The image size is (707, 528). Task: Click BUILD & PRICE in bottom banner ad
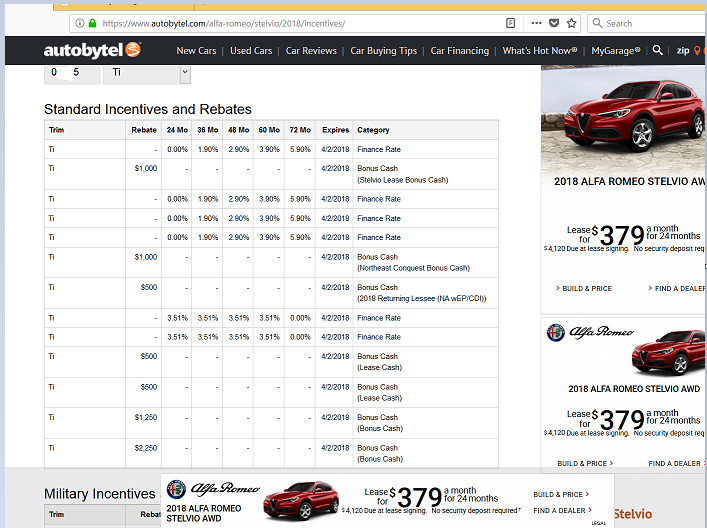point(561,495)
